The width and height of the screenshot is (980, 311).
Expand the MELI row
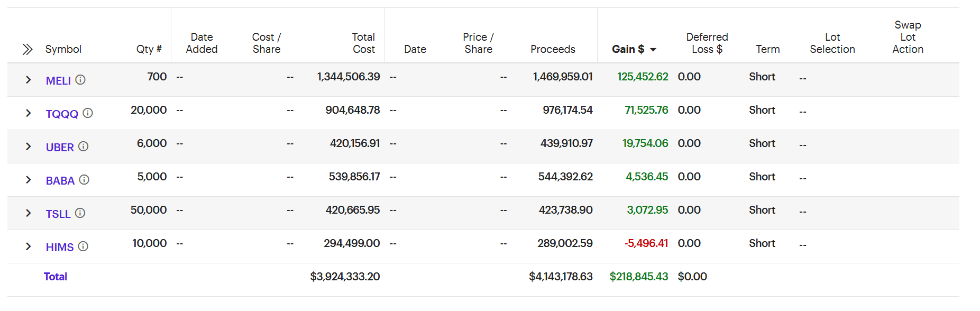point(29,80)
